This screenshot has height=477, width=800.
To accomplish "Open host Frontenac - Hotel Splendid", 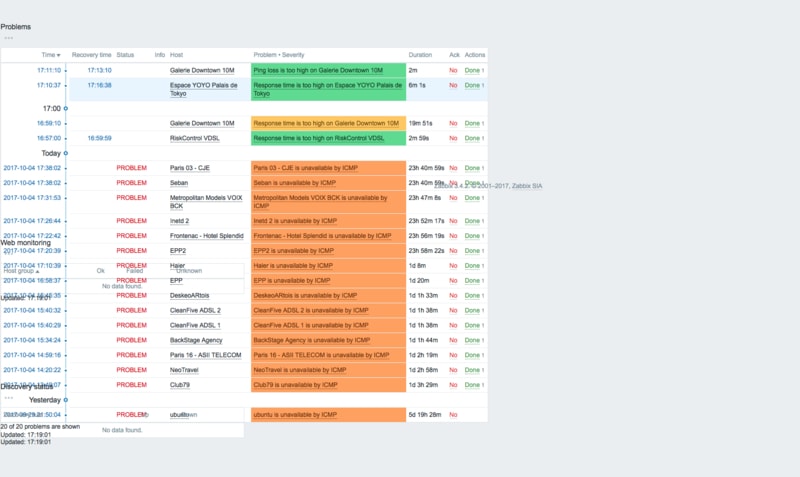I will point(206,236).
